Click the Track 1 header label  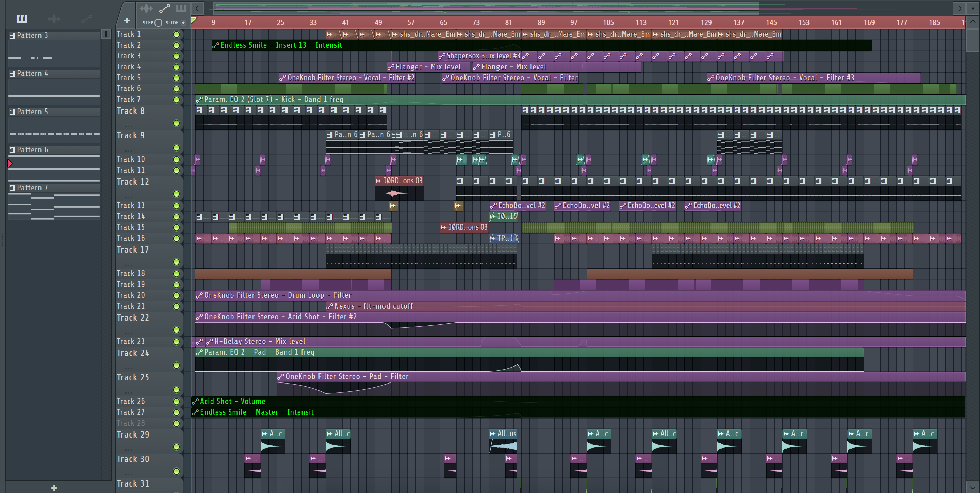(x=129, y=34)
